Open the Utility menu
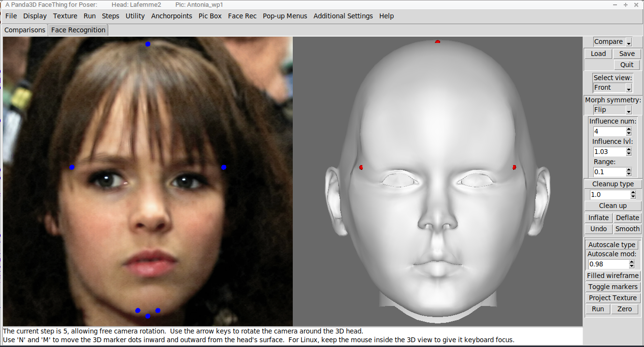This screenshot has height=347, width=644. [135, 16]
